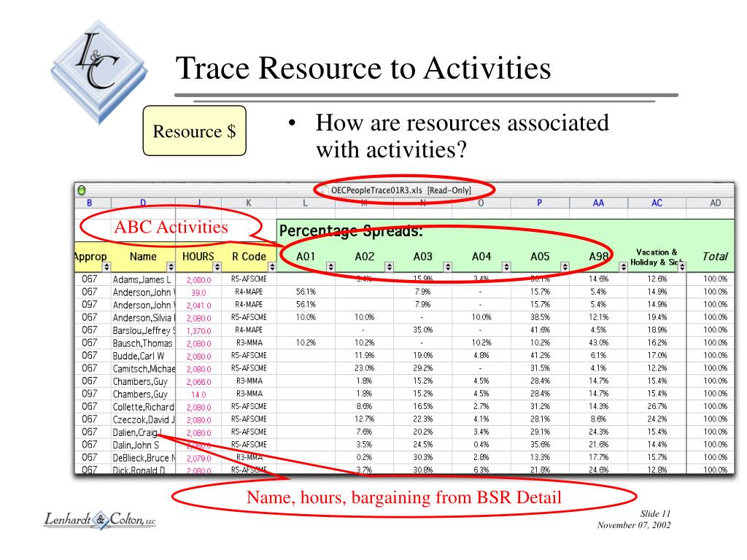
Task: Click the 23.0% cell in Camitsch row
Action: click(x=365, y=368)
